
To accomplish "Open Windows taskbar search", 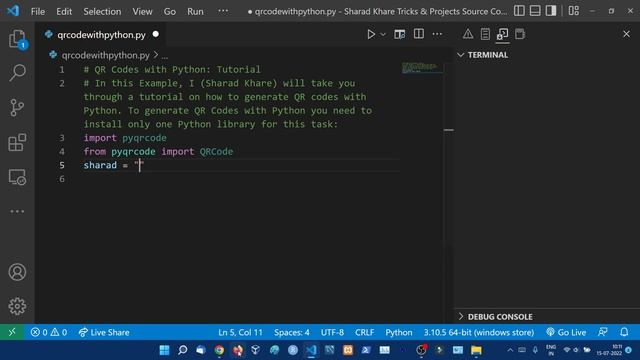I will point(182,350).
